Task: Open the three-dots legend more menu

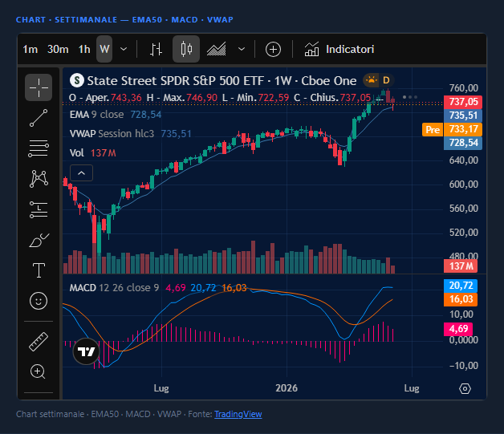Action: coord(410,97)
